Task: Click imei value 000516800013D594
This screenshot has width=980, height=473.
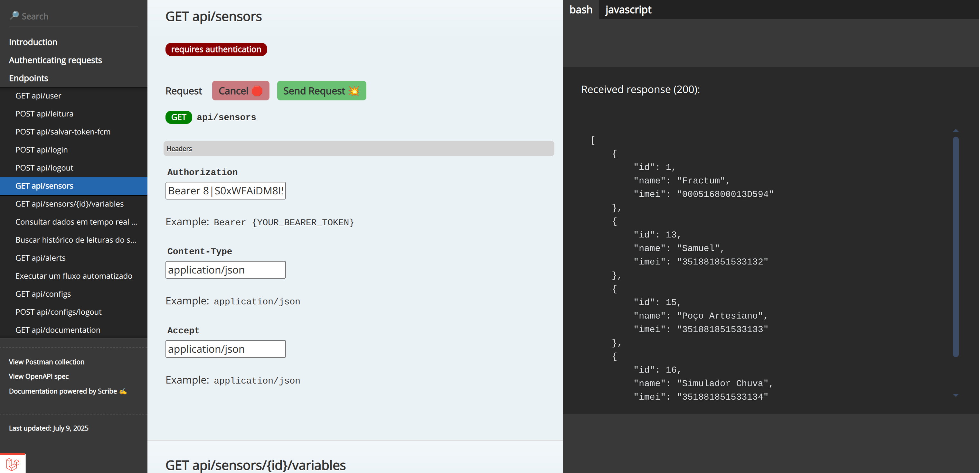Action: pos(725,194)
